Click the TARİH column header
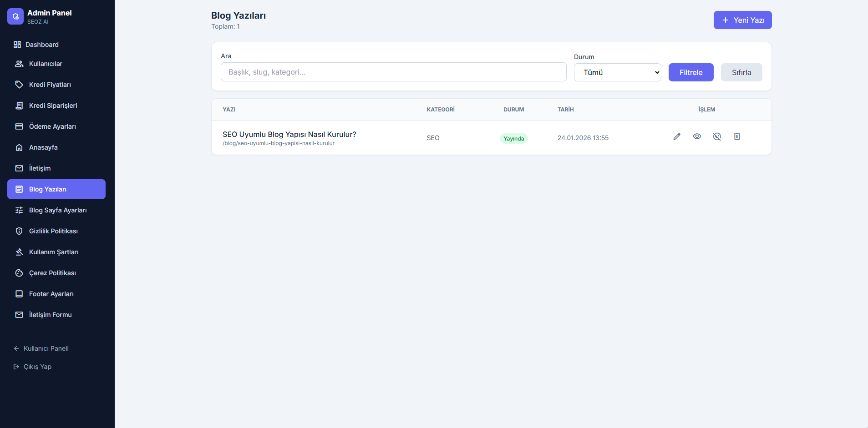 (x=566, y=110)
